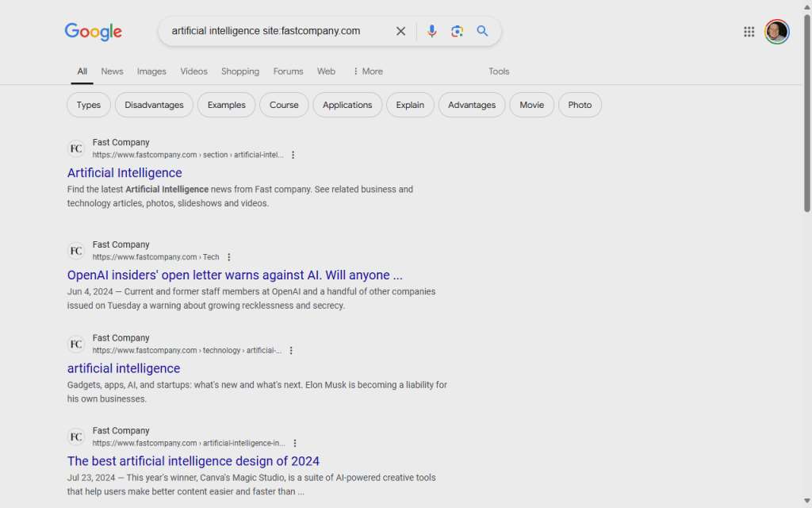Open Google Lens image search

coord(457,31)
